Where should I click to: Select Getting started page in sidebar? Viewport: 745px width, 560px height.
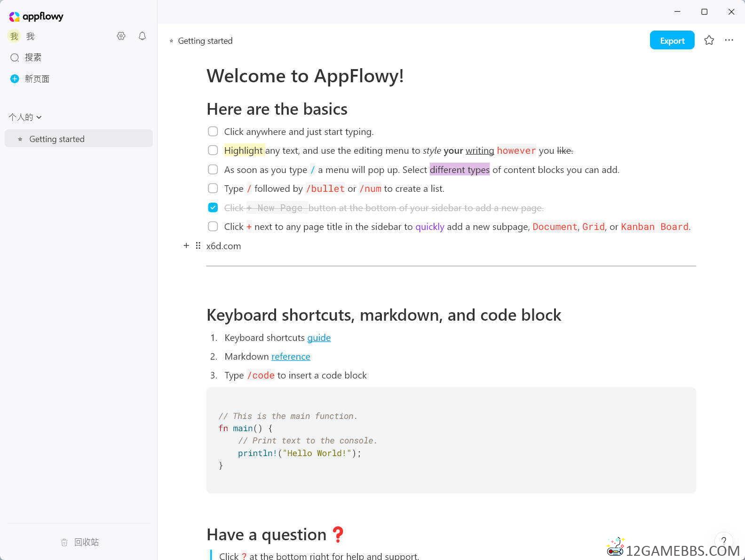click(x=79, y=139)
